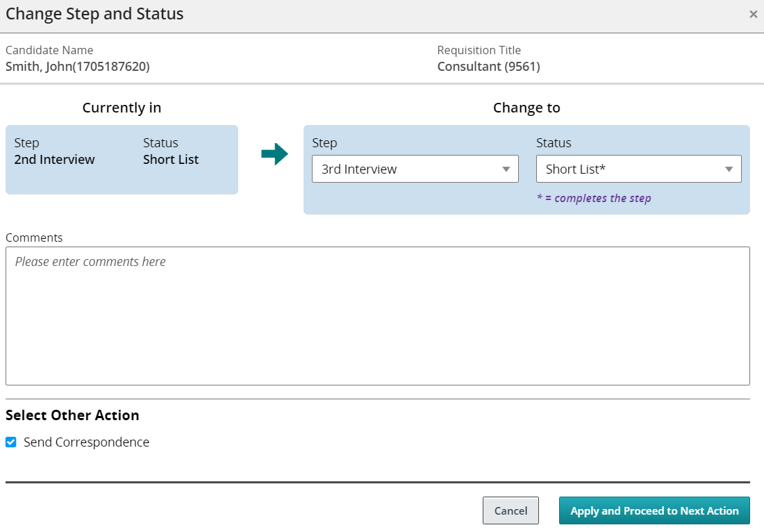The image size is (764, 532).
Task: Open the Short List* status dropdown
Action: (638, 169)
